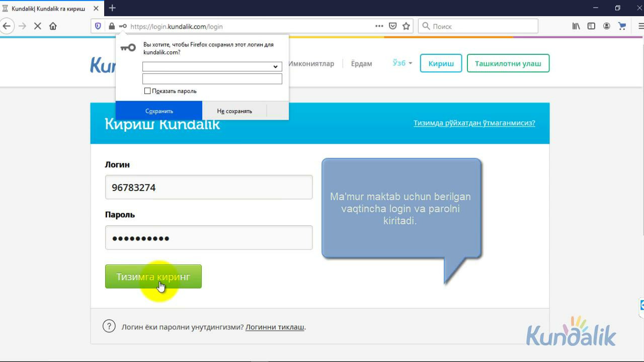The height and width of the screenshot is (362, 644).
Task: Open the Ўзб language dropdown
Action: pyautogui.click(x=403, y=63)
